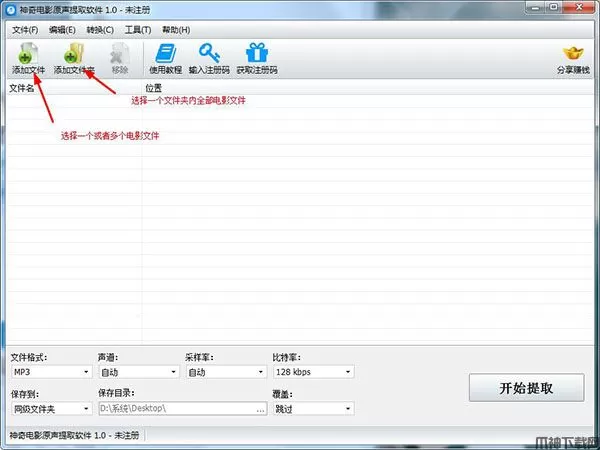Click the 采样率: label
Viewport: 600px width, 450px height.
point(199,357)
